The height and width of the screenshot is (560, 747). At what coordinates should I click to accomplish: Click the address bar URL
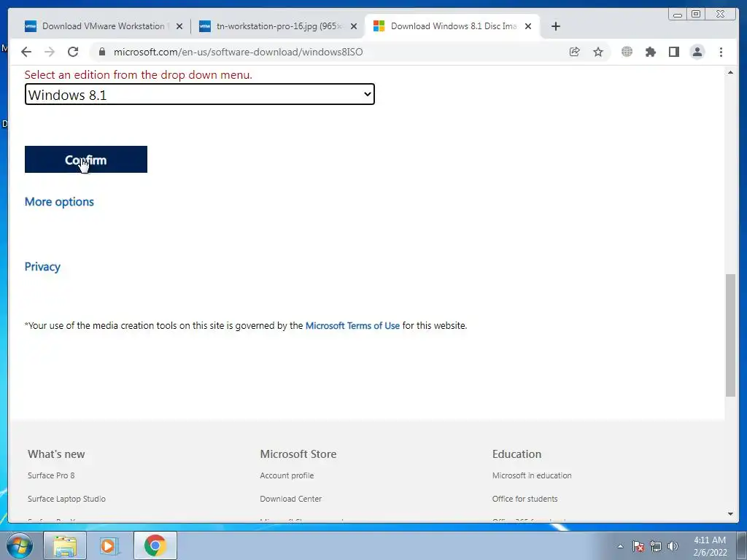click(239, 52)
